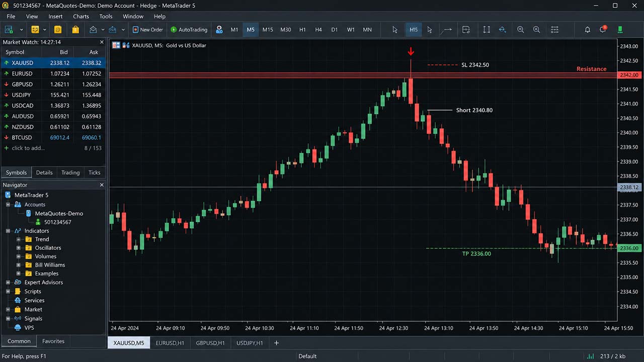The width and height of the screenshot is (644, 362).
Task: Open the notifications bell icon
Action: point(587,30)
